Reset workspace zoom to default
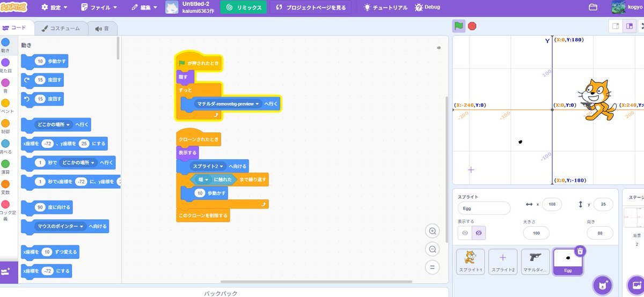Viewport: 644px width, 297px height. [431, 266]
